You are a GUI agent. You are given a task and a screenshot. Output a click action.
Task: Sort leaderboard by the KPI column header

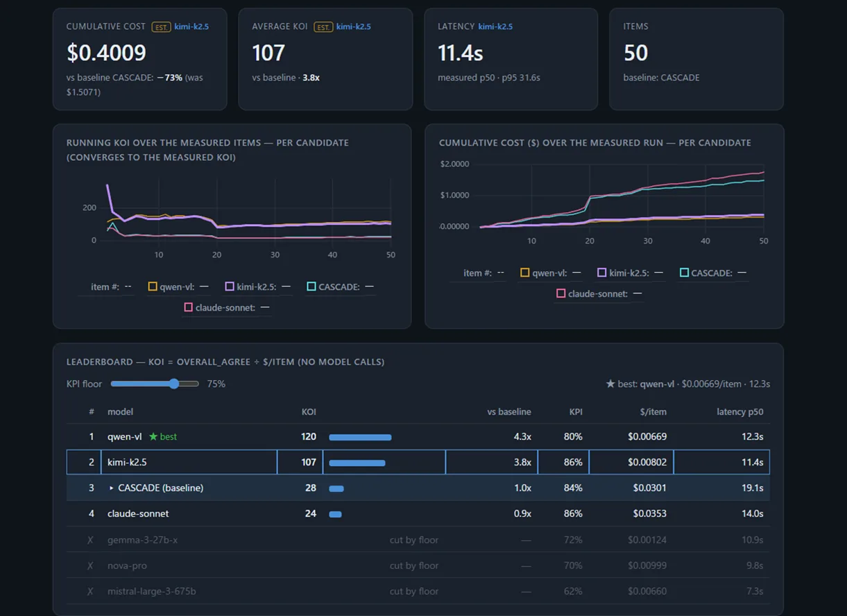point(576,411)
